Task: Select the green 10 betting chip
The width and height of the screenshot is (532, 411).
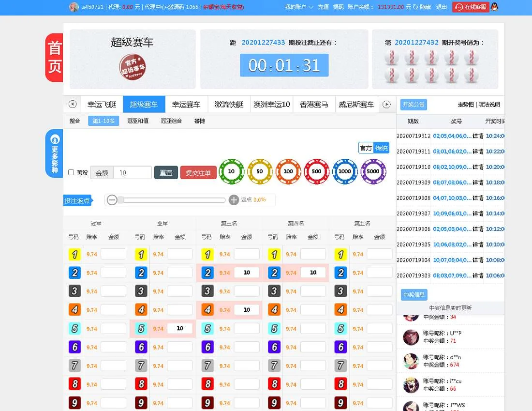Action: 231,171
